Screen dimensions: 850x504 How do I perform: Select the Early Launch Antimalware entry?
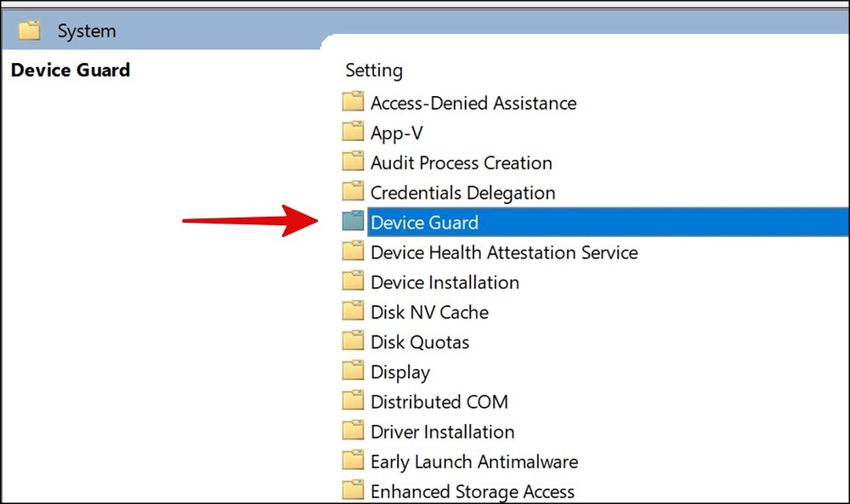coord(473,462)
